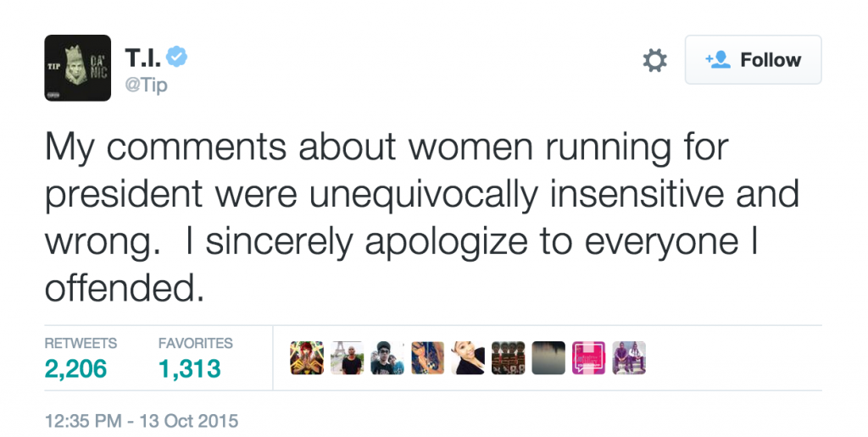Open the 12:35 PM tweet timestamp
The image size is (868, 437).
[x=141, y=420]
